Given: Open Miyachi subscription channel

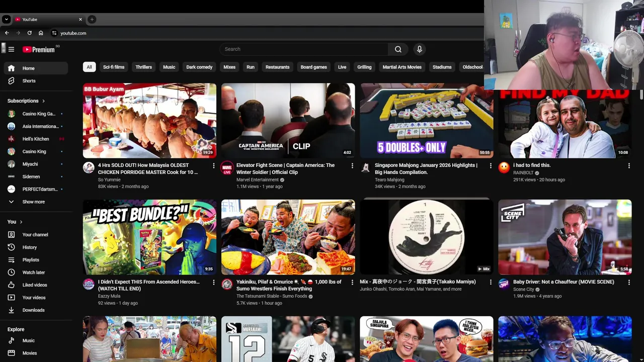Looking at the screenshot, I should 35,164.
